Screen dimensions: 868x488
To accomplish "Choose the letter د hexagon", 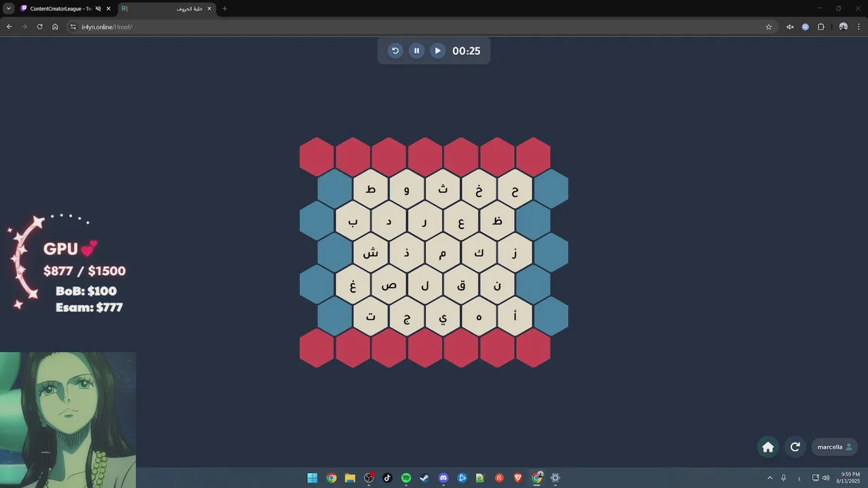I will pyautogui.click(x=389, y=221).
